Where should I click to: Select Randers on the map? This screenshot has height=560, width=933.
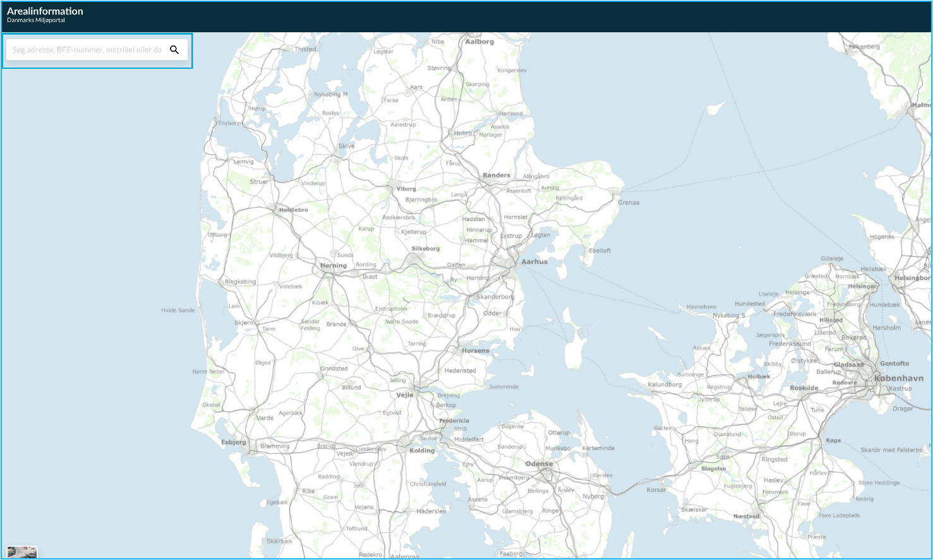click(x=498, y=175)
